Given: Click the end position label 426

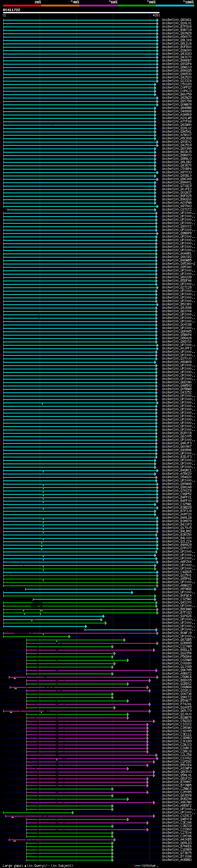Looking at the screenshot, I should 155,15.
